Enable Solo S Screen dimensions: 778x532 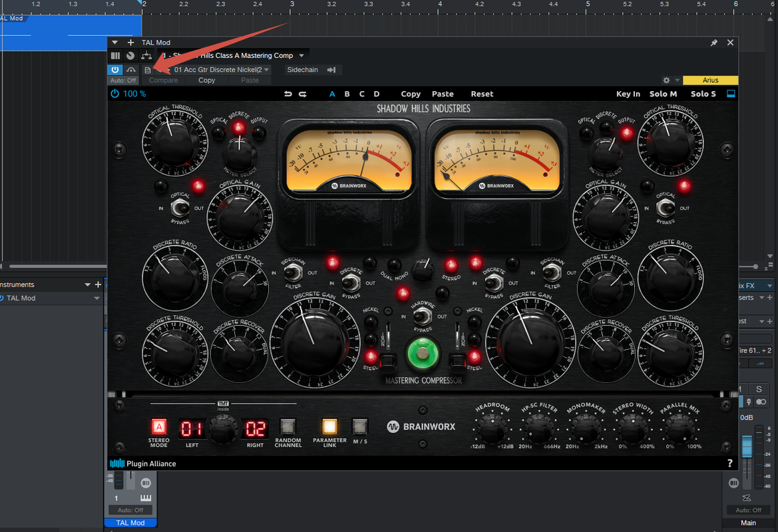703,94
